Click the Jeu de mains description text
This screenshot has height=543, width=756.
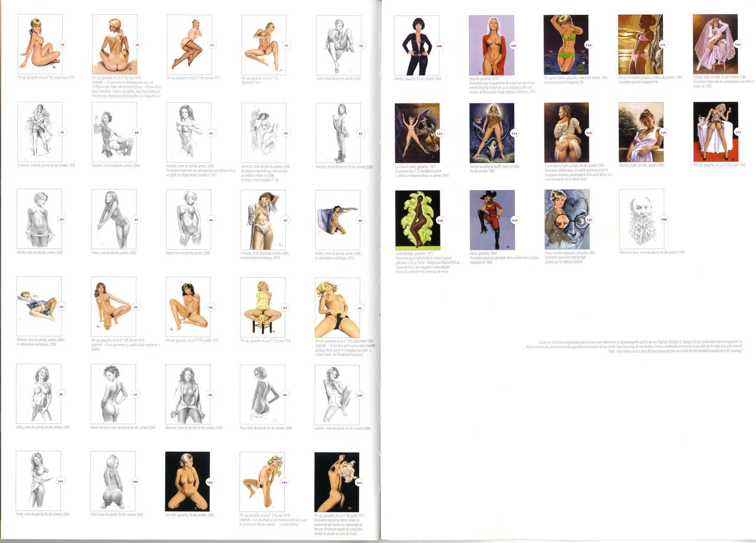(x=577, y=172)
